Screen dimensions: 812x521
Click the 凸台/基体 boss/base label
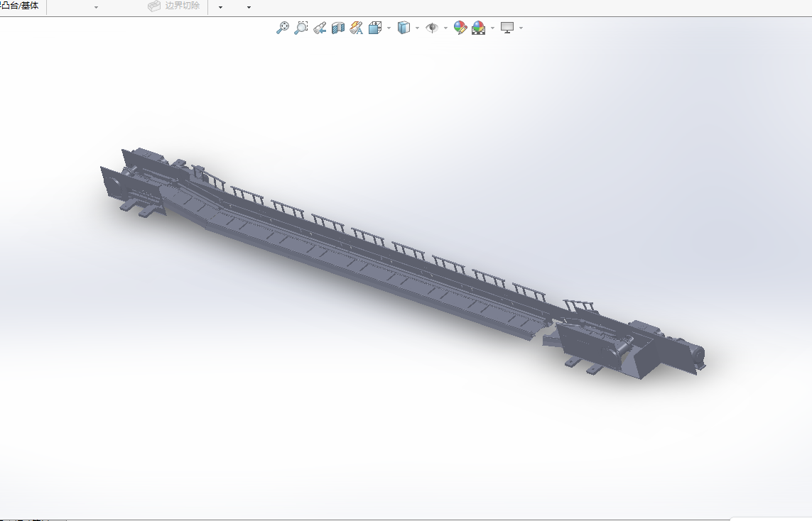pyautogui.click(x=20, y=6)
